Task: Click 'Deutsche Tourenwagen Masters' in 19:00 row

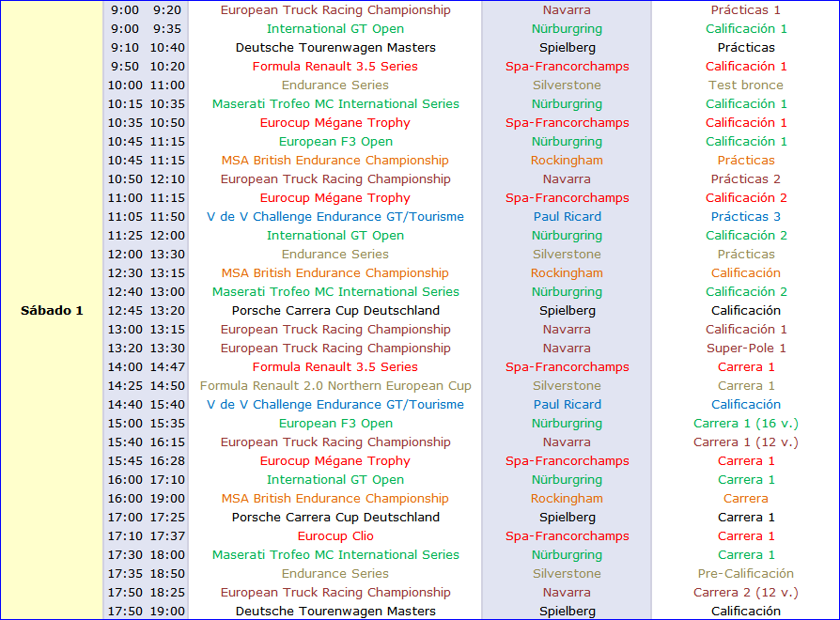Action: click(335, 611)
